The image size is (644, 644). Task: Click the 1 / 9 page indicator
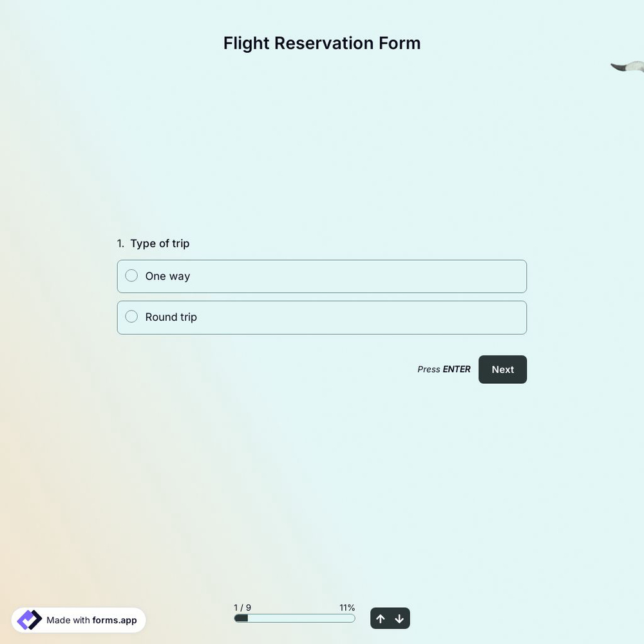click(242, 607)
